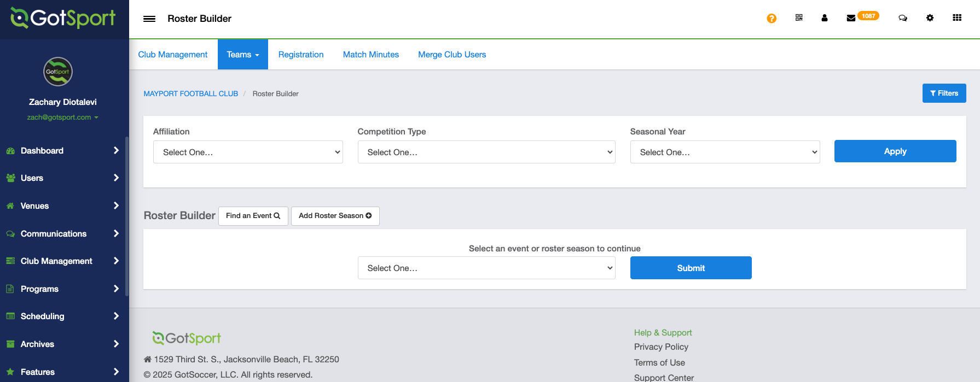Open the Seasonal Year dropdown
Viewport: 980px width, 382px height.
(725, 152)
